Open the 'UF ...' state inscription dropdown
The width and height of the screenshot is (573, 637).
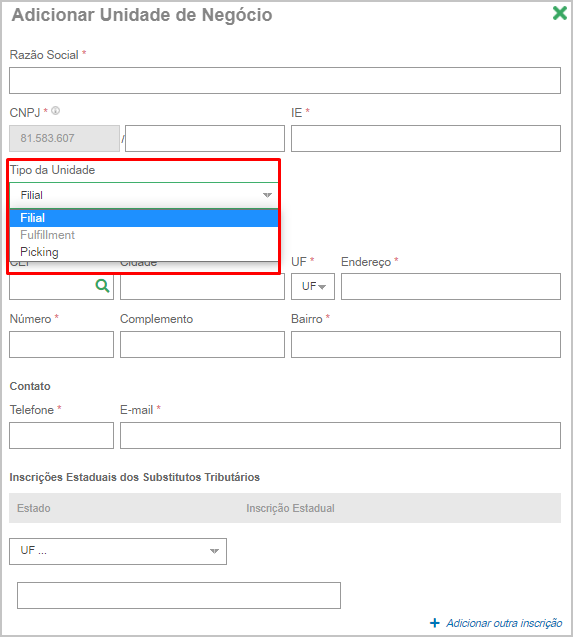118,551
